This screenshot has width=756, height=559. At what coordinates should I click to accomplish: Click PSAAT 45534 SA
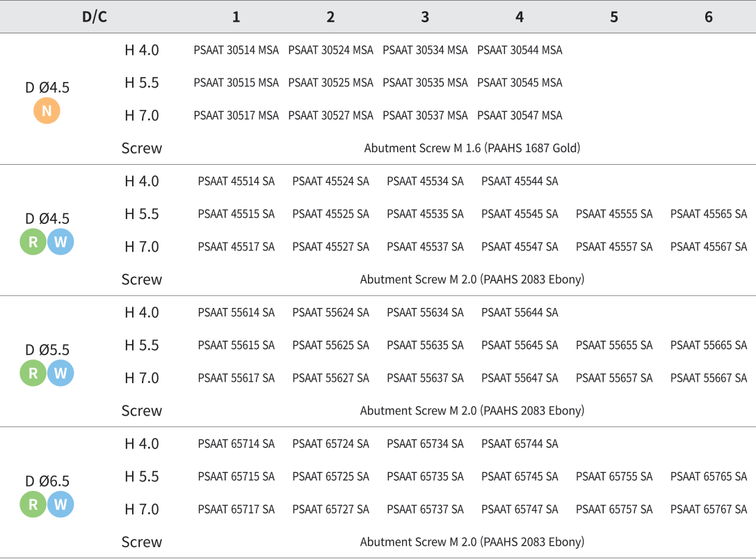(x=425, y=181)
